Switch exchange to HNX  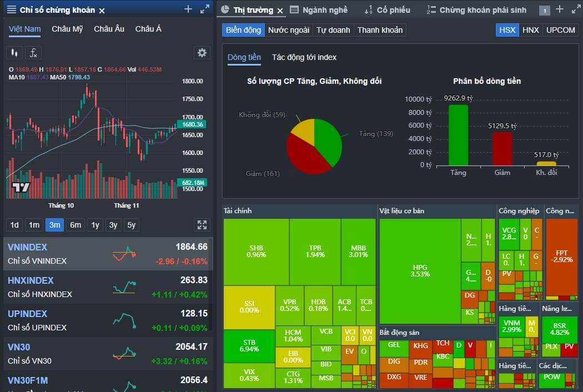coord(531,30)
